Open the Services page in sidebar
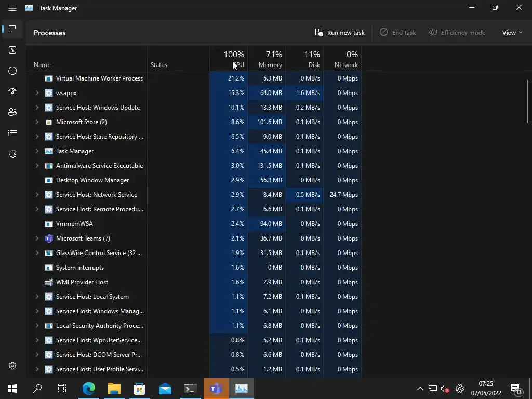Viewport: 532px width, 399px height. coord(12,154)
